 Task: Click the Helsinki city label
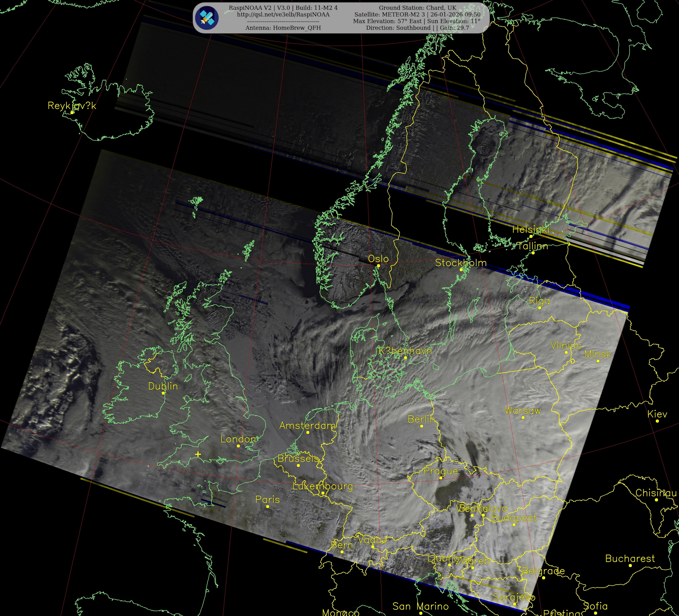(530, 229)
